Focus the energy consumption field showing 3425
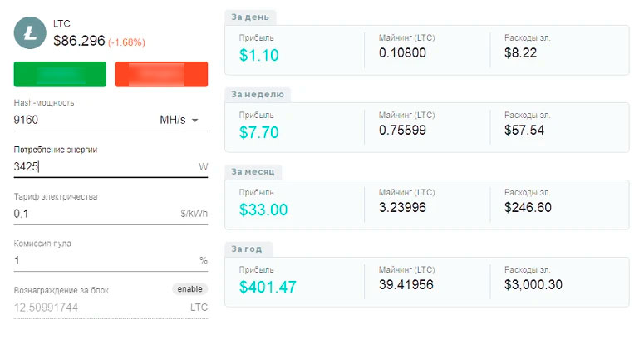 [x=100, y=166]
